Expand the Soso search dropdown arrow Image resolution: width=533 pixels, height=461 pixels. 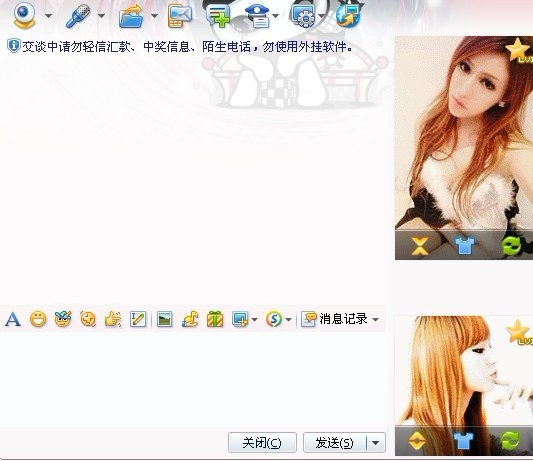coord(289,320)
